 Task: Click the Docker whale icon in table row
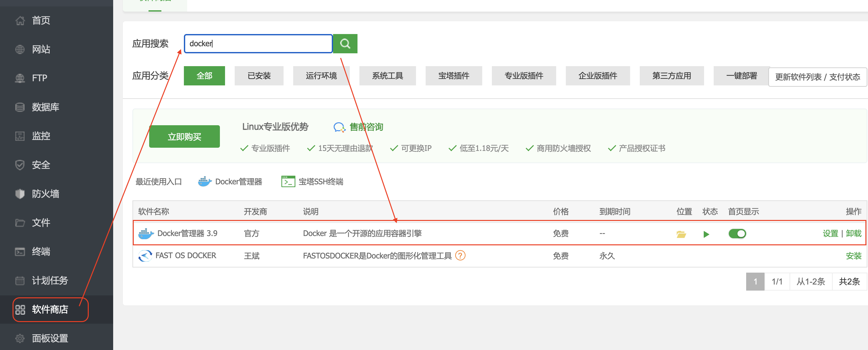(146, 233)
